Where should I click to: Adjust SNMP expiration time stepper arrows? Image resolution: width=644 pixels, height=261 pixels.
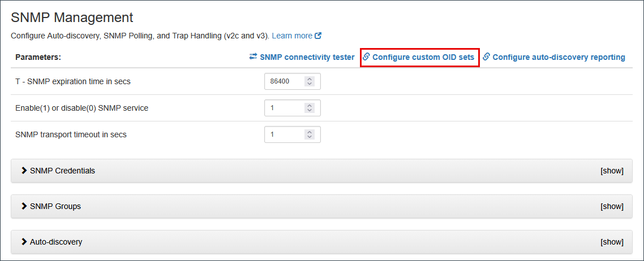pyautogui.click(x=310, y=81)
